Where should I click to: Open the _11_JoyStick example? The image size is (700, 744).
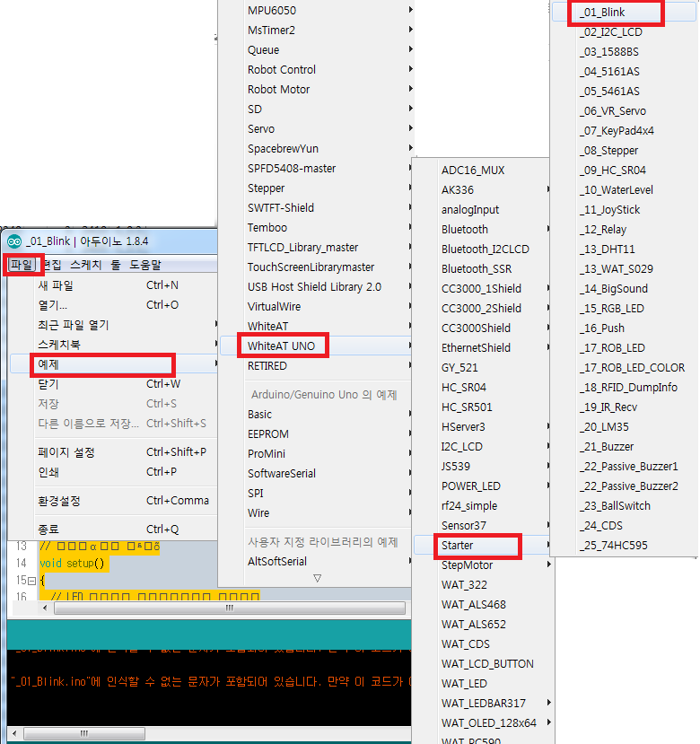click(624, 210)
